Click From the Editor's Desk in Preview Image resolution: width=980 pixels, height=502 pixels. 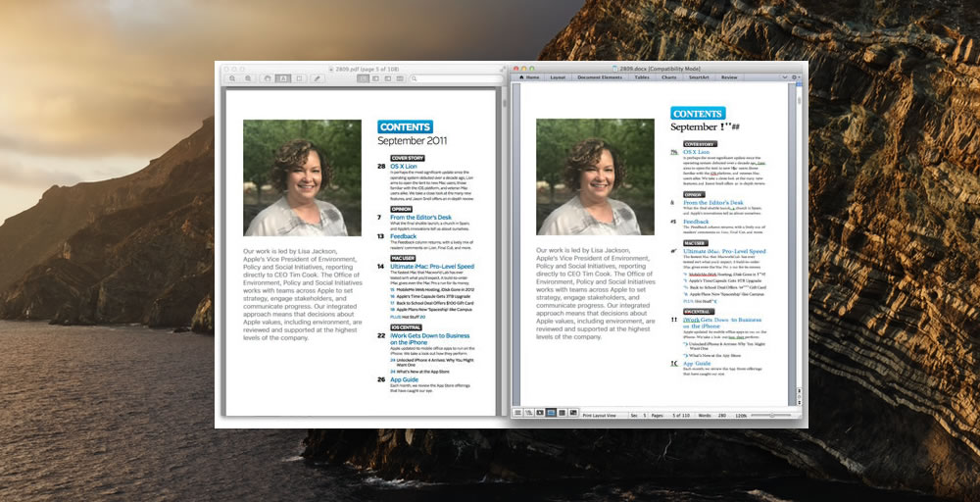(x=420, y=217)
